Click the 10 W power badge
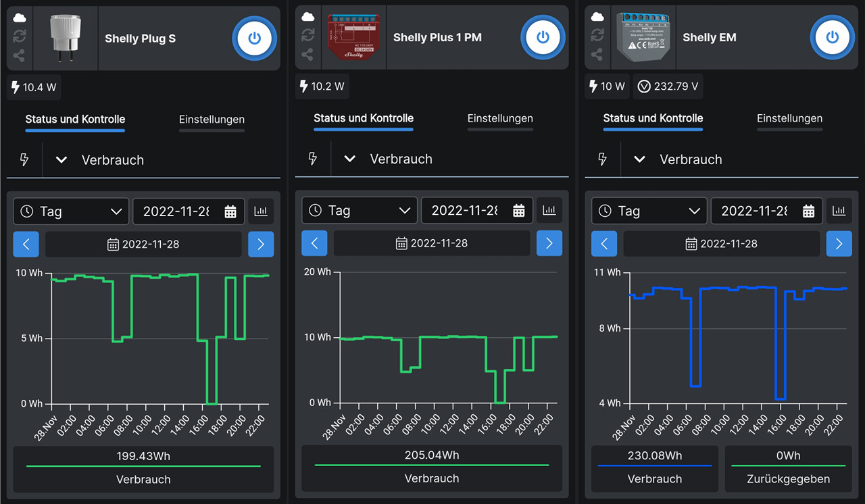The height and width of the screenshot is (504, 865). pyautogui.click(x=607, y=86)
